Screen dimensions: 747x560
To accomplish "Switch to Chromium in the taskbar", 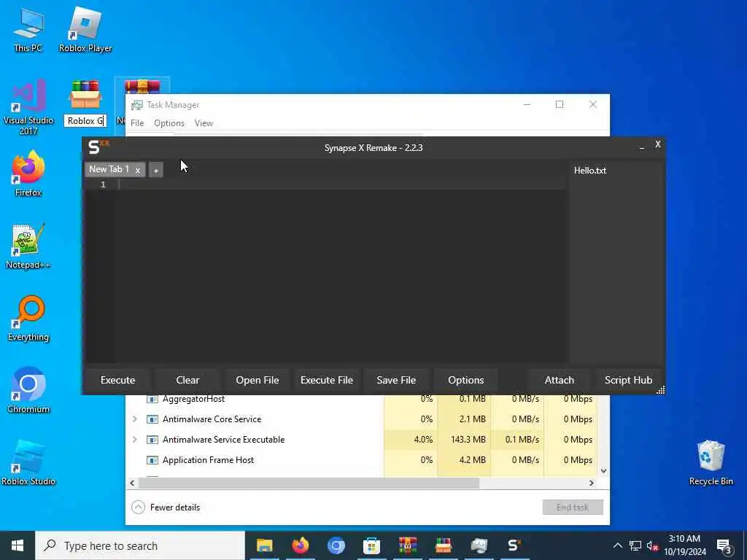I will point(336,545).
